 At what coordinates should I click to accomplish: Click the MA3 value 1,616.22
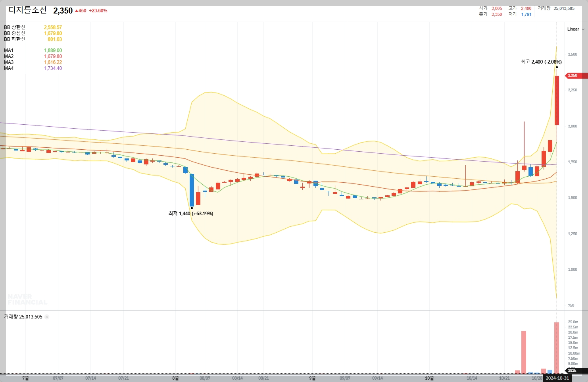tap(53, 62)
